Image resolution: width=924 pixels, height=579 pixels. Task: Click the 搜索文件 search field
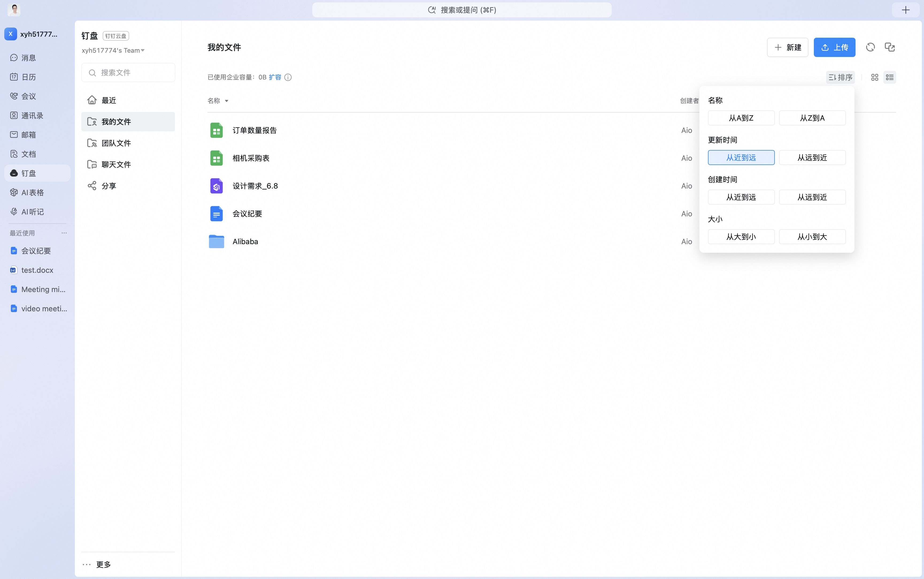(x=128, y=73)
